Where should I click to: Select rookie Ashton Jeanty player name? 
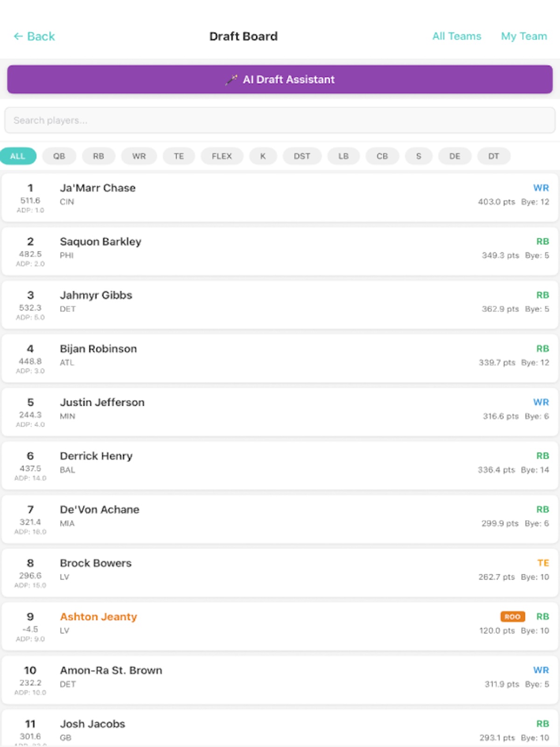pos(98,617)
